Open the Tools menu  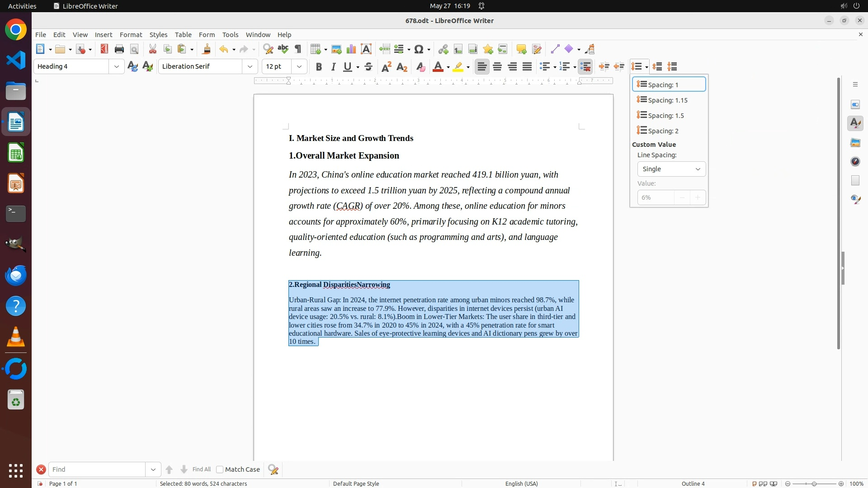(x=230, y=35)
